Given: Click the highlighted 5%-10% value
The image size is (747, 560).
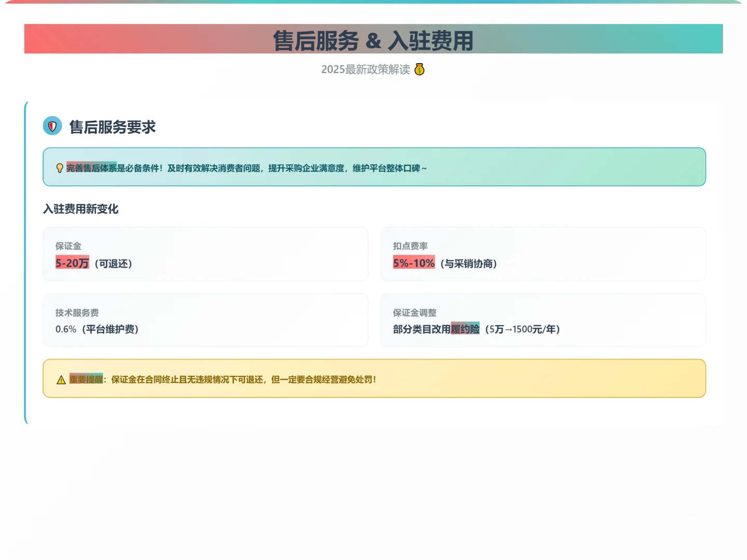Looking at the screenshot, I should coord(413,263).
